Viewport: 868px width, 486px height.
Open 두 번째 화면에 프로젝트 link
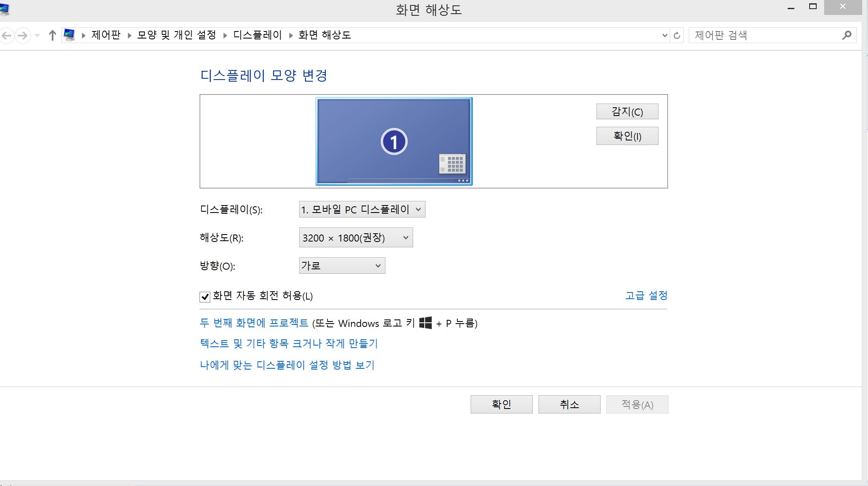tap(254, 323)
